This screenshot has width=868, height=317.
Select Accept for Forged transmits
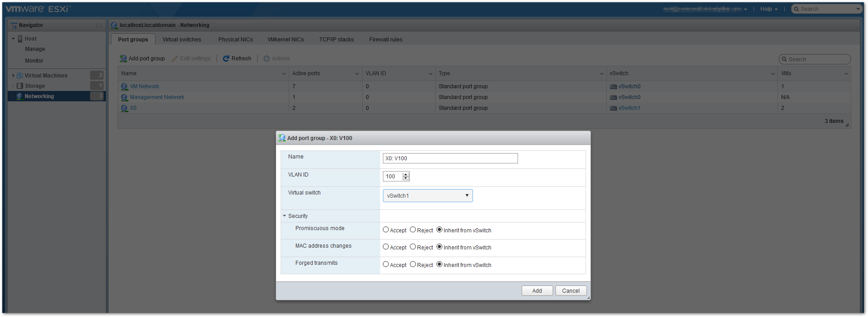coord(386,264)
